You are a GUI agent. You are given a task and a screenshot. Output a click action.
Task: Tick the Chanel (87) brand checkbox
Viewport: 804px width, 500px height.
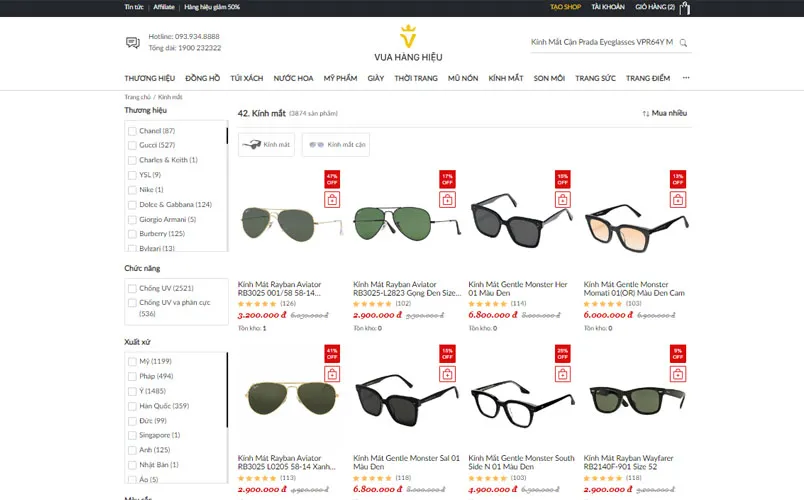tap(132, 131)
